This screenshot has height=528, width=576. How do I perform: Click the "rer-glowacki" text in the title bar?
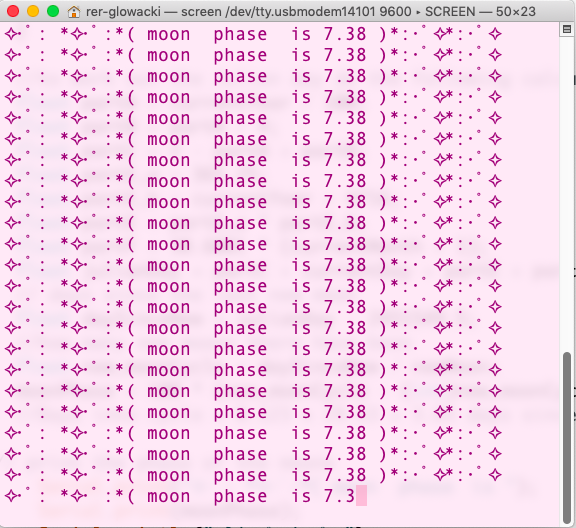123,12
